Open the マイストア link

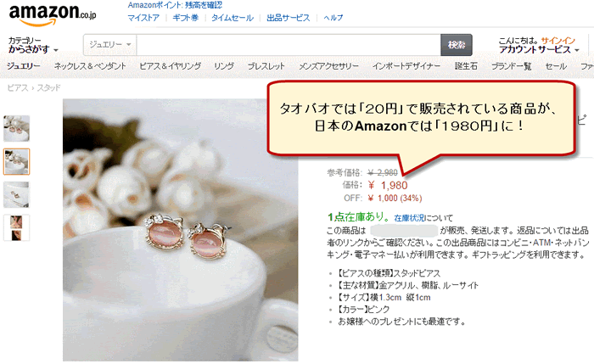(x=143, y=18)
